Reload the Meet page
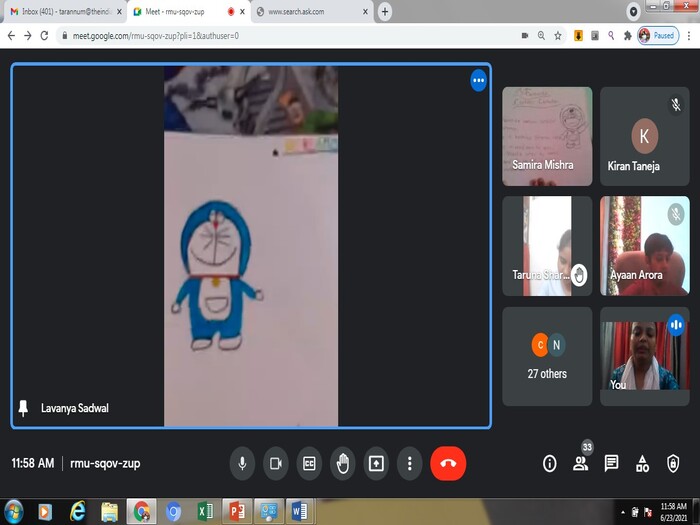The image size is (700, 525). [44, 36]
